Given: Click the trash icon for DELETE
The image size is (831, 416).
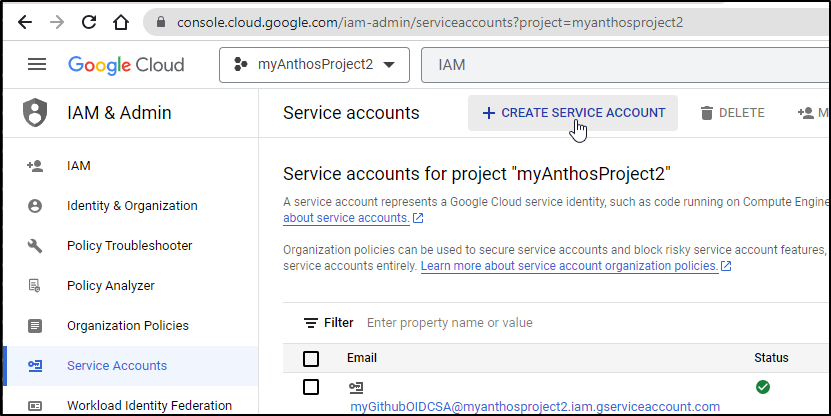Looking at the screenshot, I should pyautogui.click(x=706, y=113).
